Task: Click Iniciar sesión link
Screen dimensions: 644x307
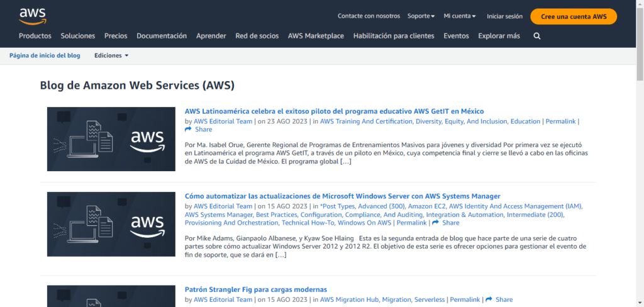Action: click(x=505, y=16)
